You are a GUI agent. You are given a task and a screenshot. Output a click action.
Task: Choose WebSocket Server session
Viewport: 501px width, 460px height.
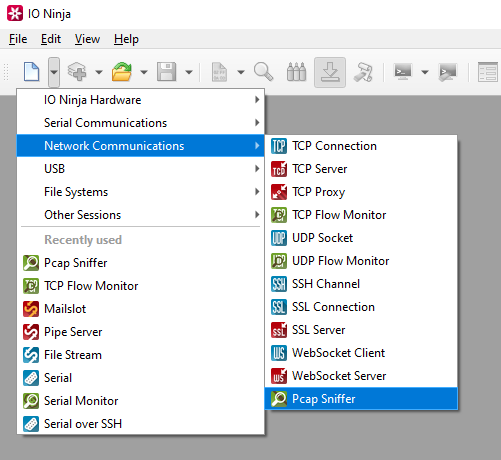(x=361, y=376)
